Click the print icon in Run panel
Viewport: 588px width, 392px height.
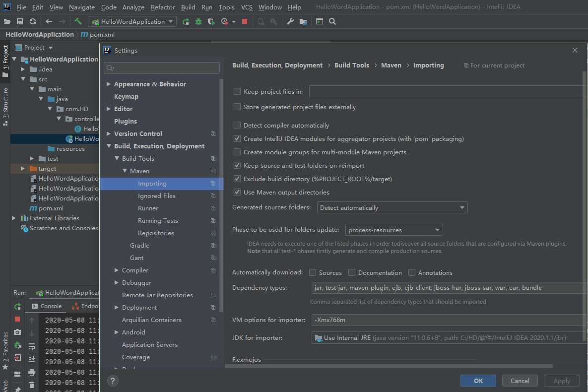32,372
